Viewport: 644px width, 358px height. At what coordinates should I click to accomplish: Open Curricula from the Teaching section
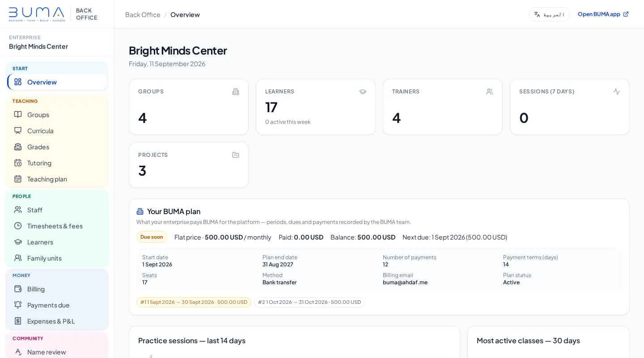tap(57, 131)
